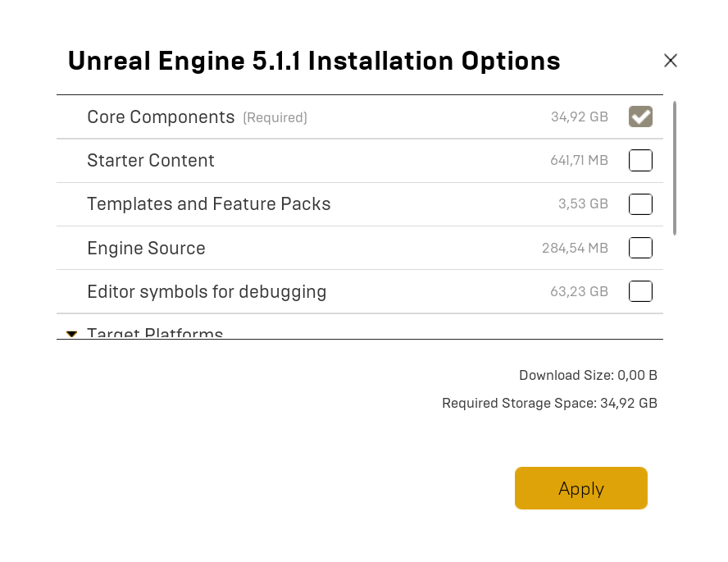This screenshot has width=728, height=562.
Task: Click the Engine Source label
Action: [146, 248]
